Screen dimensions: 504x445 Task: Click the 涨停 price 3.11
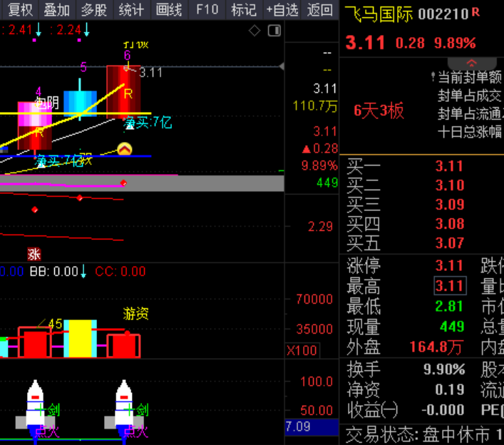coord(449,265)
